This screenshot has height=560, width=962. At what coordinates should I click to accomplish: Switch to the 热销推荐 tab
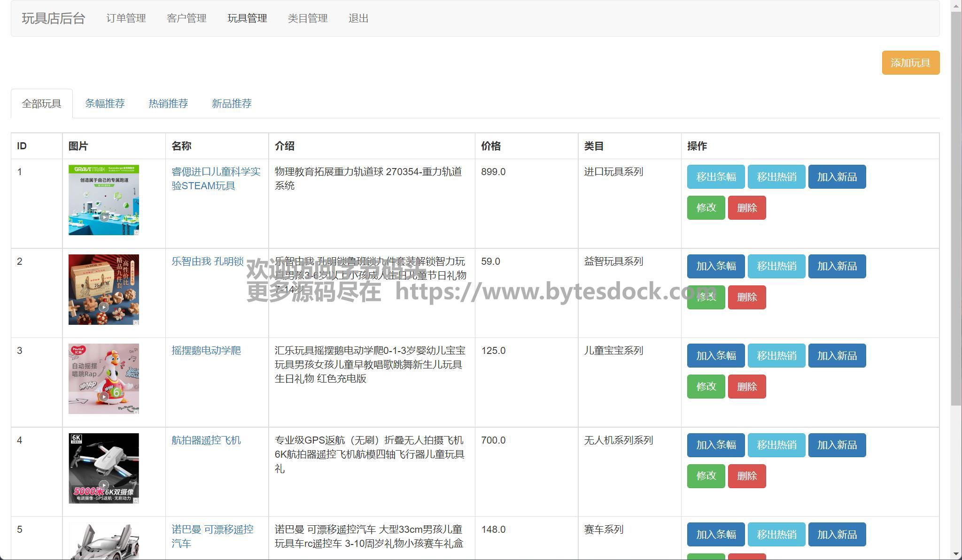[168, 103]
